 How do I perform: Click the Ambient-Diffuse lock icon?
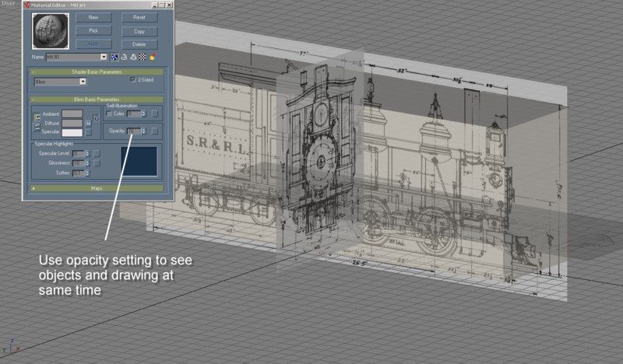coord(37,117)
